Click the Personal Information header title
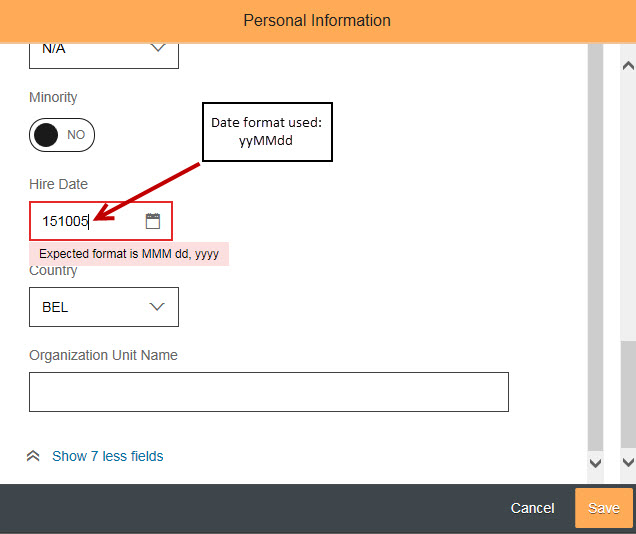636x534 pixels. (317, 20)
